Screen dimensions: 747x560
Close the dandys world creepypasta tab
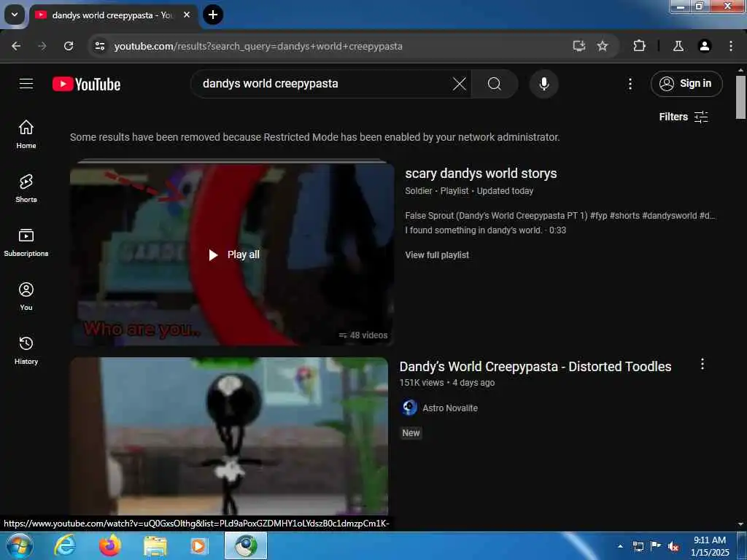click(187, 15)
